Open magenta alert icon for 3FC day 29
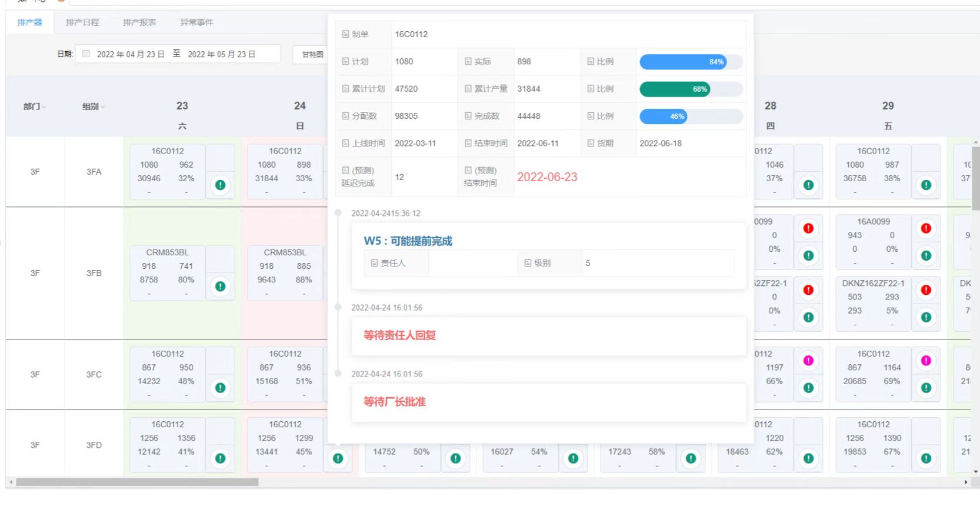Screen dimensions: 980x506 coord(926,361)
